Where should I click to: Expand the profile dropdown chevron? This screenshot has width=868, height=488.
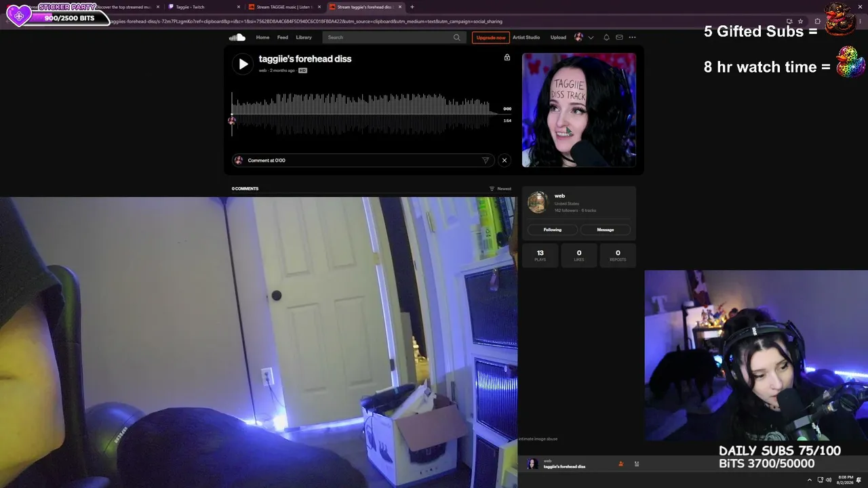[591, 38]
